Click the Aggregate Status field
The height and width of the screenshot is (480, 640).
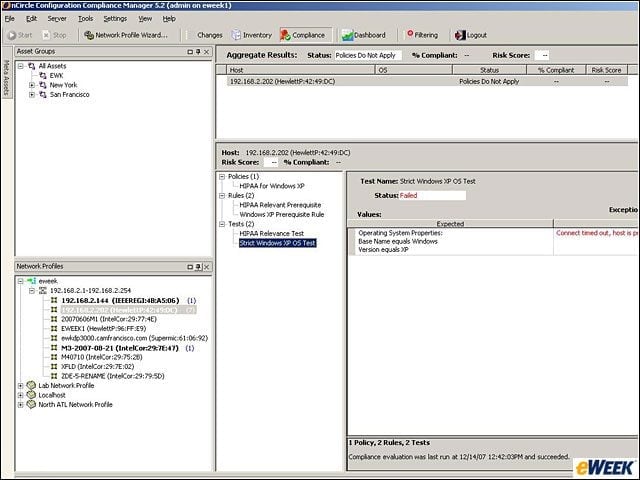tap(368, 56)
